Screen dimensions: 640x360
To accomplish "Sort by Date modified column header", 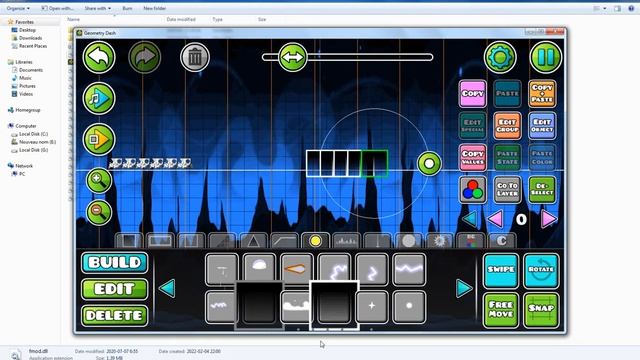I will [181, 19].
